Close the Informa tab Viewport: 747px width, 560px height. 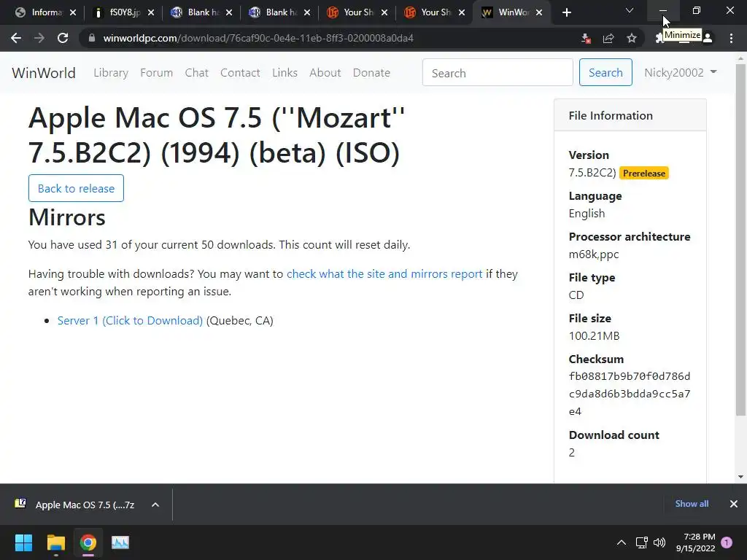pos(73,13)
